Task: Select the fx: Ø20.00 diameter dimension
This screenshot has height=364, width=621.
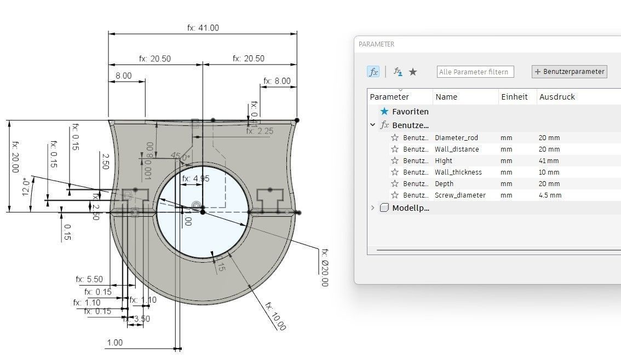Action: click(324, 268)
